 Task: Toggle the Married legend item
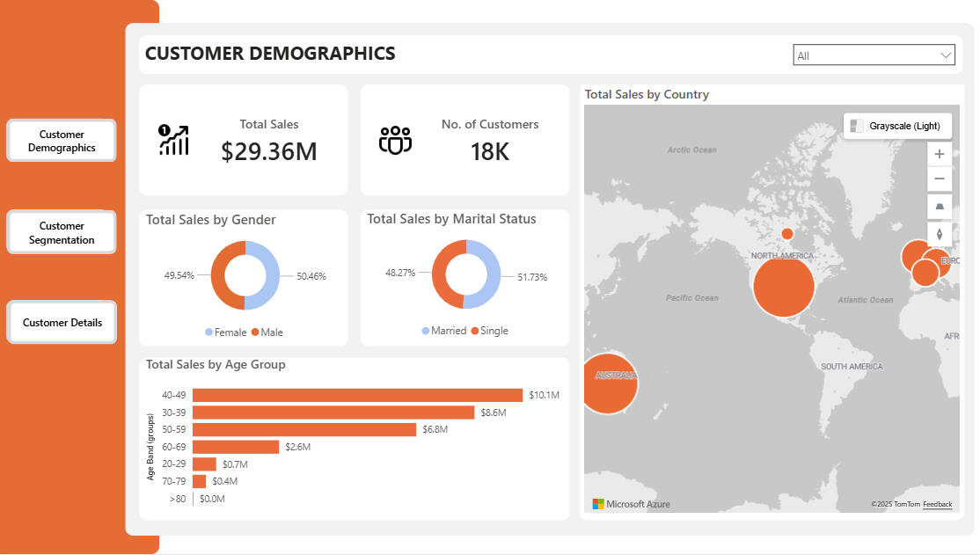pyautogui.click(x=442, y=331)
